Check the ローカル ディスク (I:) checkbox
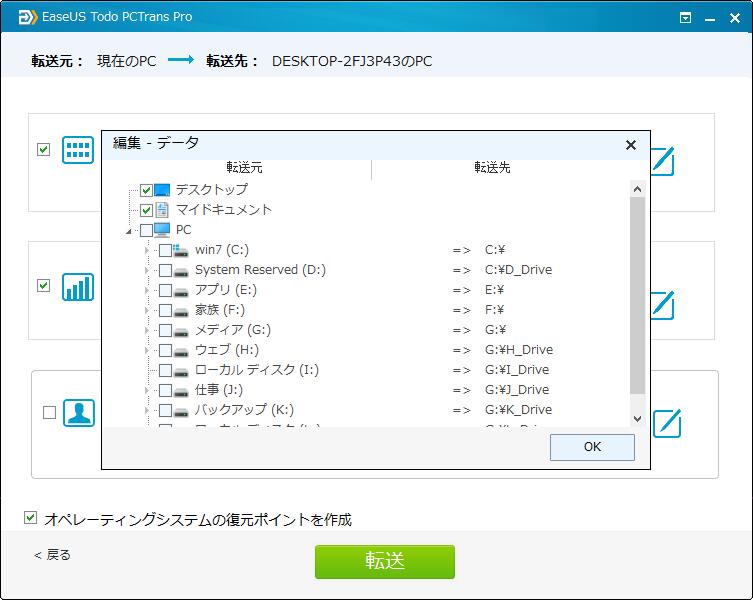This screenshot has height=600, width=753. pos(165,370)
